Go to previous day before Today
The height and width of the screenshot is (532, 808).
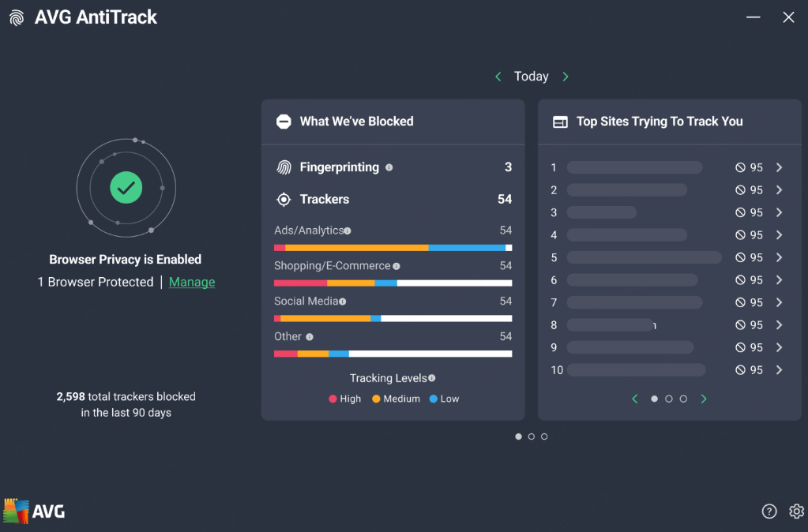coord(498,77)
